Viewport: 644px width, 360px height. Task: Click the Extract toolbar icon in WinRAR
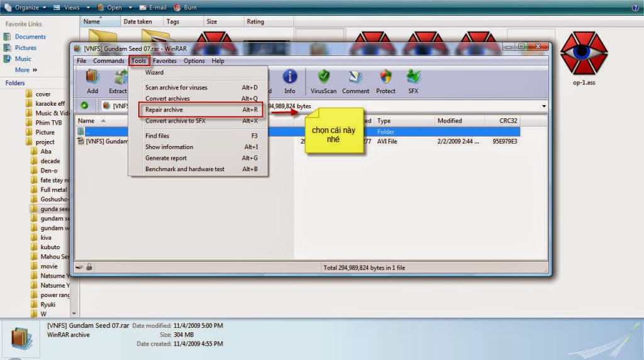pos(118,82)
